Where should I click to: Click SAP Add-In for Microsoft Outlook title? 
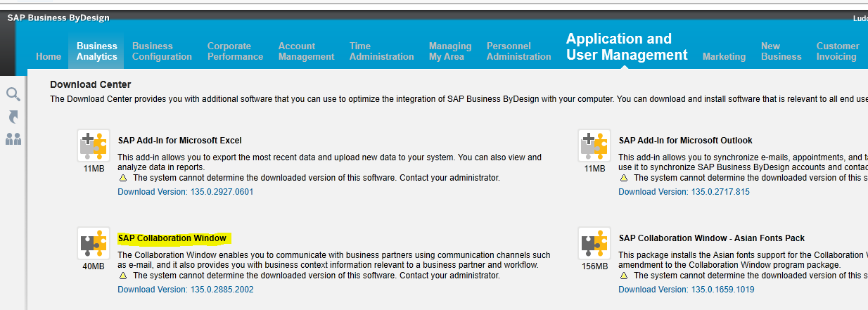[x=685, y=141]
